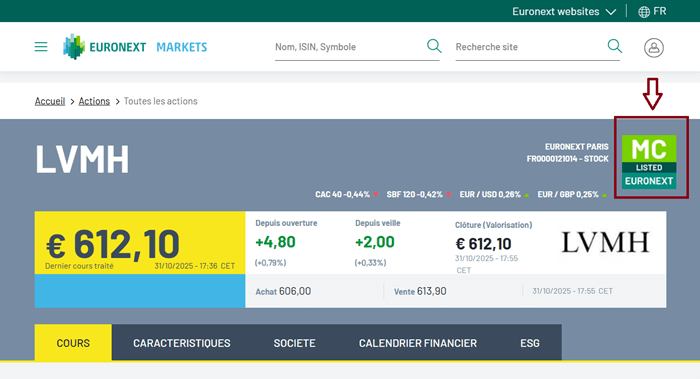Click the (+0,33%) percentage change

tap(370, 263)
